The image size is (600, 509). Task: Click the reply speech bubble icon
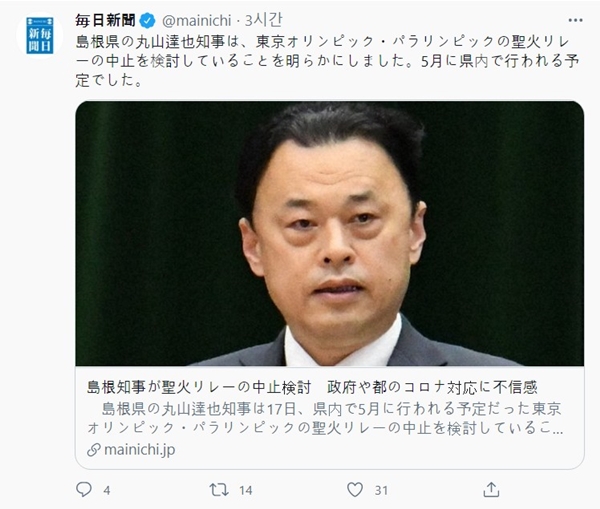[x=84, y=489]
